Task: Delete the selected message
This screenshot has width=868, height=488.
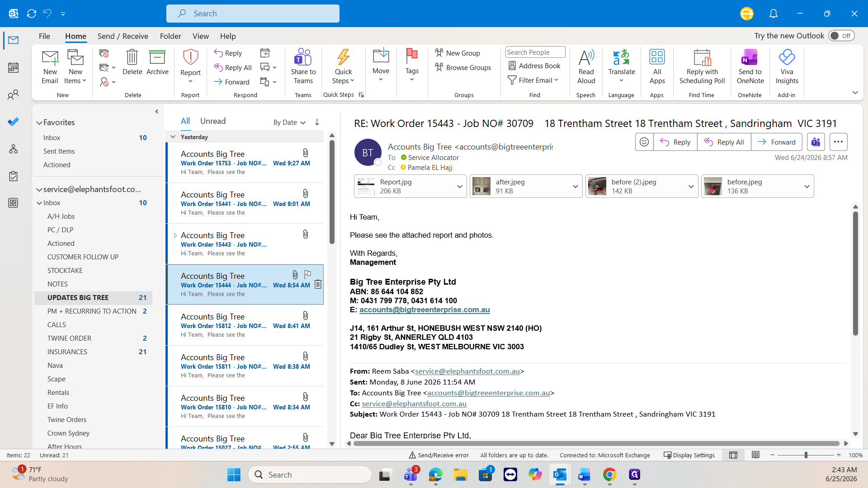Action: 132,62
